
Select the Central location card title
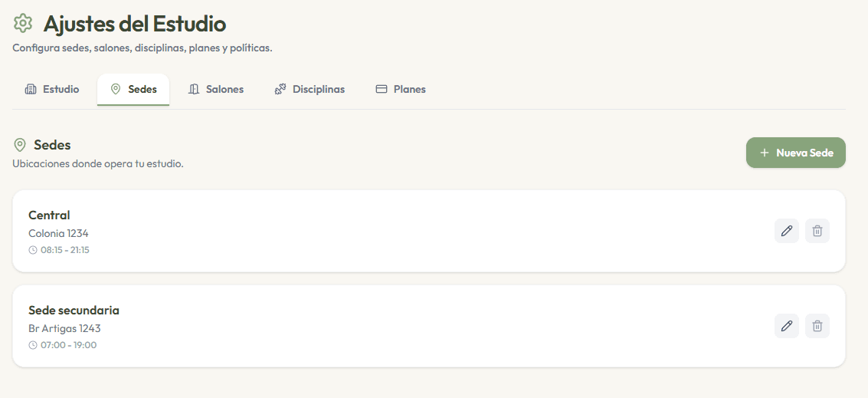pos(49,215)
